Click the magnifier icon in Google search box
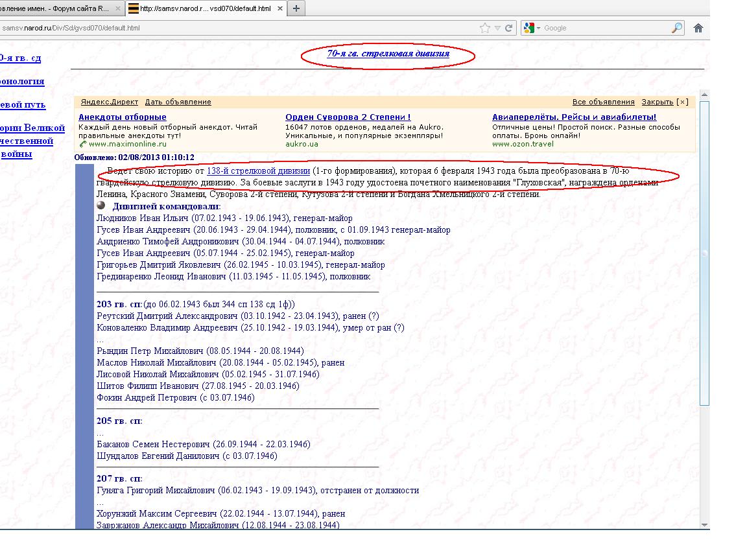 click(x=676, y=28)
